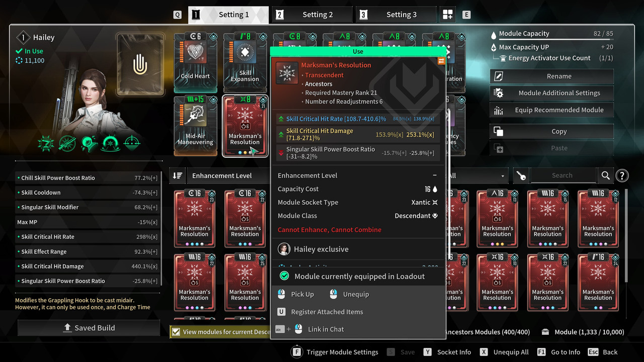Viewport: 644px width, 362px height.
Task: Select the rank 15 Marksman's Resolution card
Action: 548,219
